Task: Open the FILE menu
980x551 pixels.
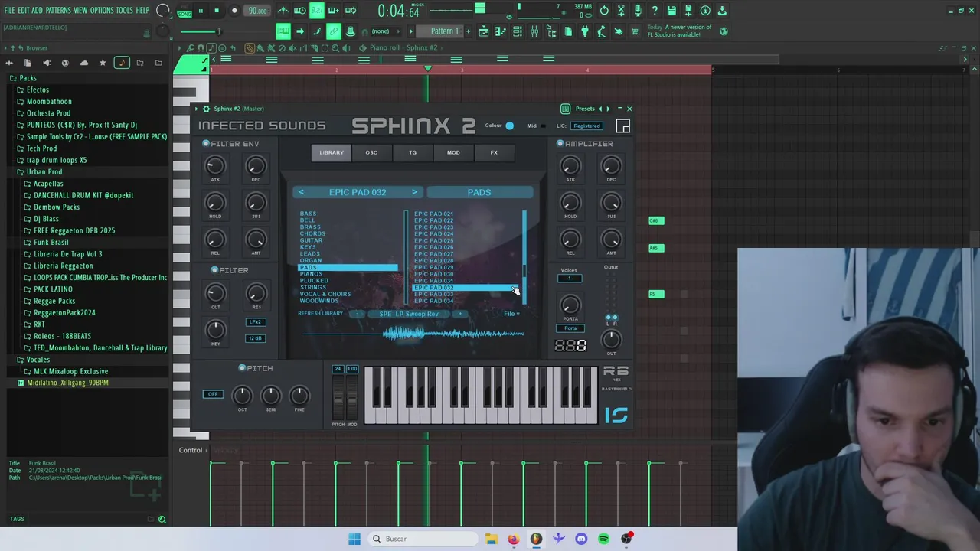Action: (x=9, y=11)
